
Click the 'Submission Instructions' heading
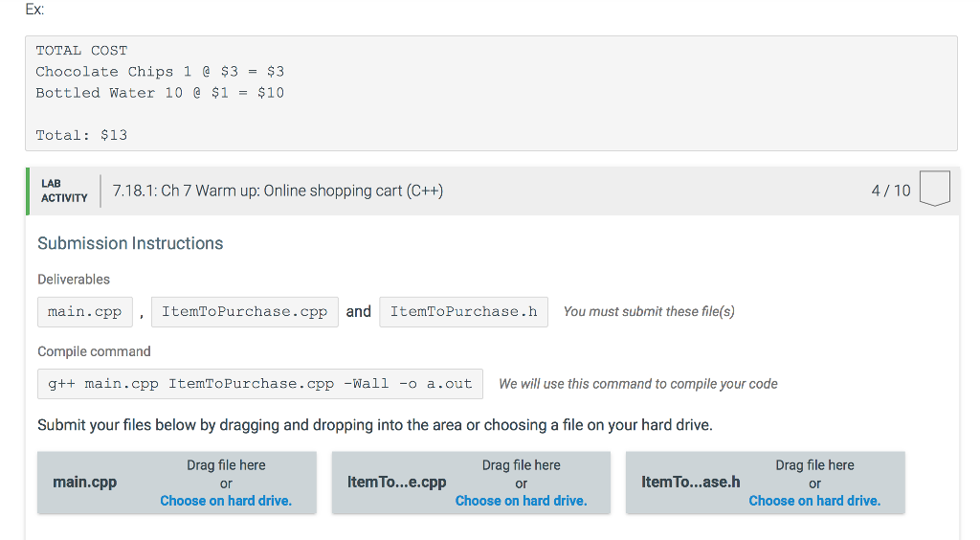tap(130, 243)
